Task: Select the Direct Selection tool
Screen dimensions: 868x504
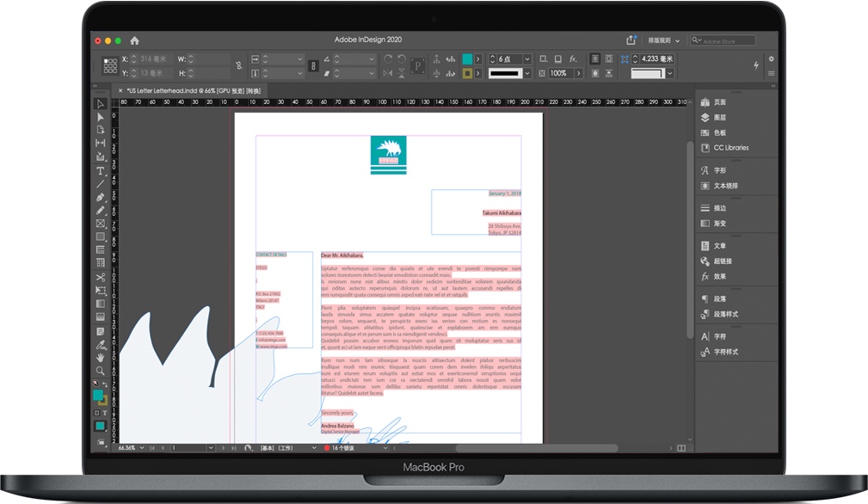Action: 101,117
